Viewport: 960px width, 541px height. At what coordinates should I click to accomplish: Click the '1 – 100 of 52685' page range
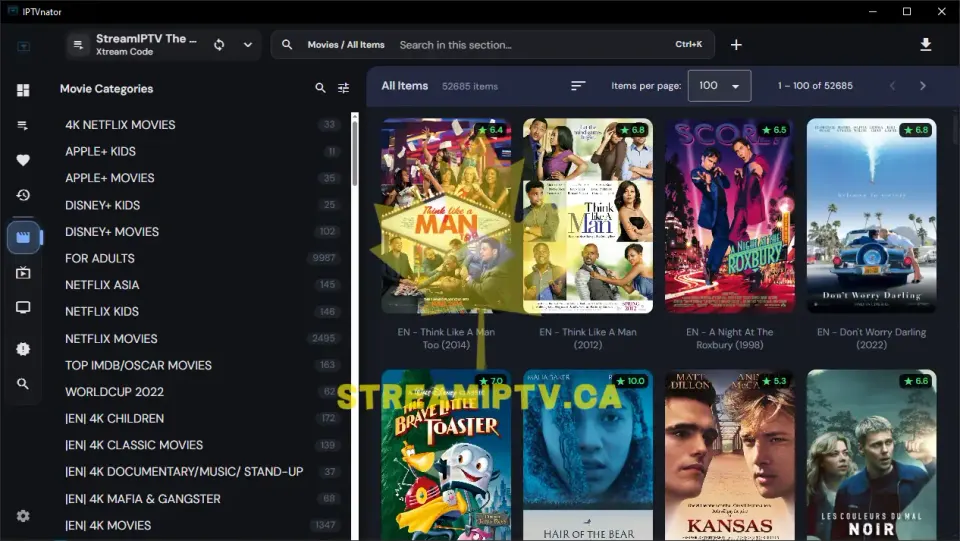coord(815,86)
